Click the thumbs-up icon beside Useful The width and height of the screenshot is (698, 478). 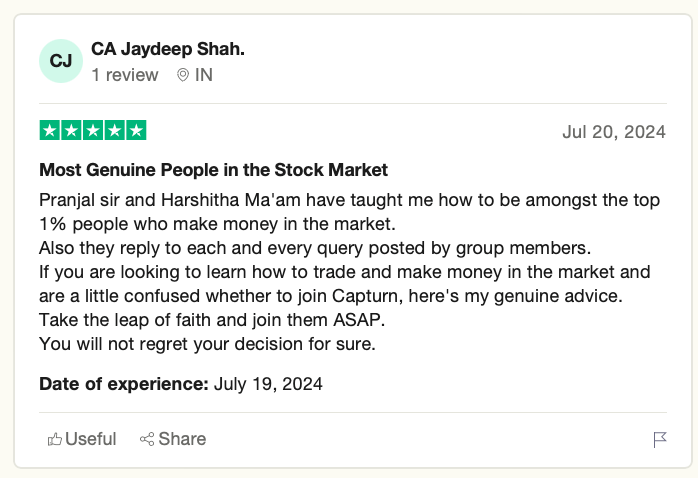click(55, 439)
